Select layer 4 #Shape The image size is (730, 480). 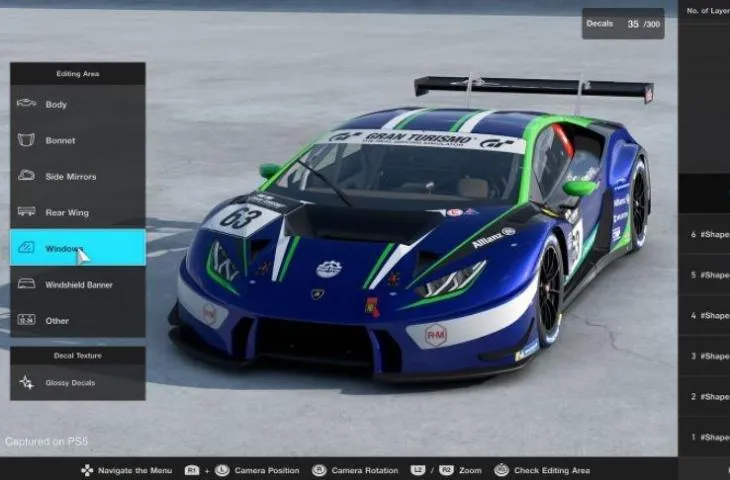[x=704, y=315]
